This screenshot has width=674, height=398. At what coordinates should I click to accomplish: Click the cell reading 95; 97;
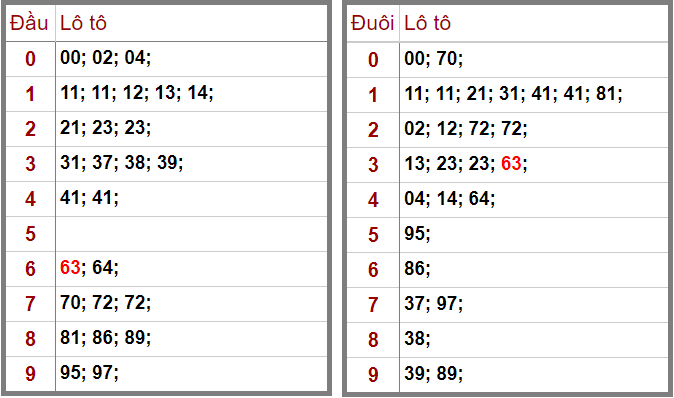tap(192, 374)
